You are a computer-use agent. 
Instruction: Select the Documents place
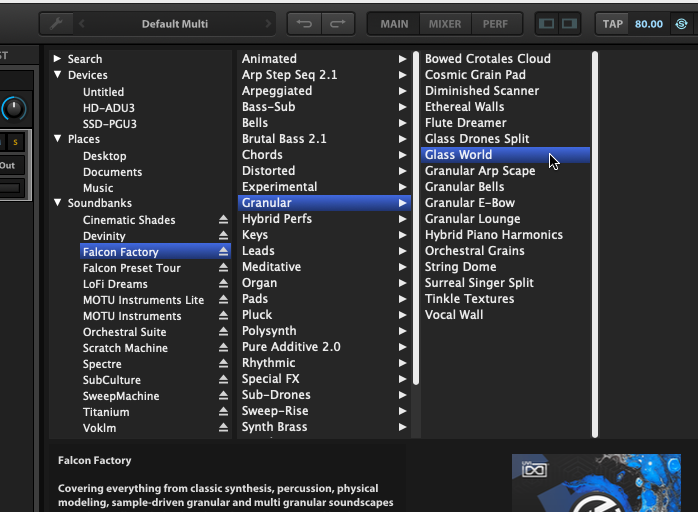tap(112, 172)
